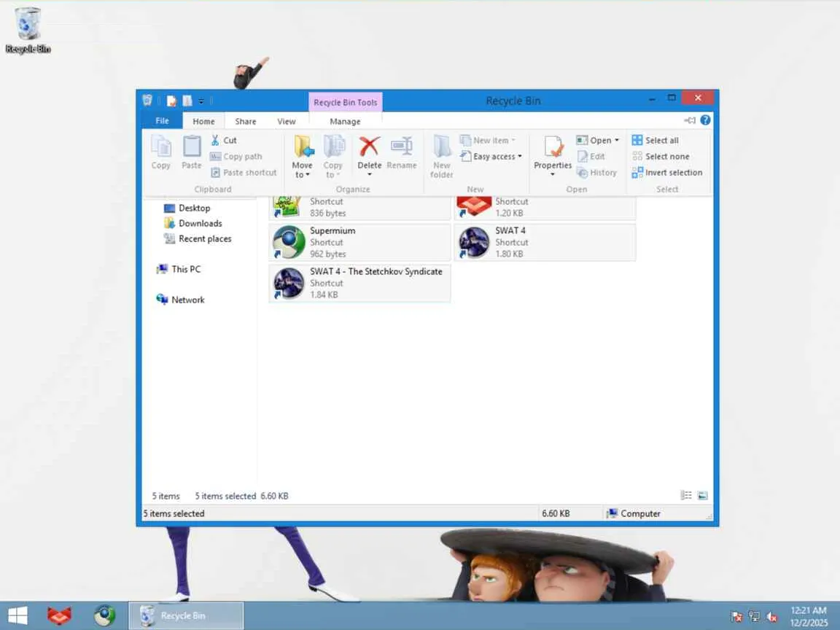
Task: Click the Paste clipboard icon
Action: [191, 152]
